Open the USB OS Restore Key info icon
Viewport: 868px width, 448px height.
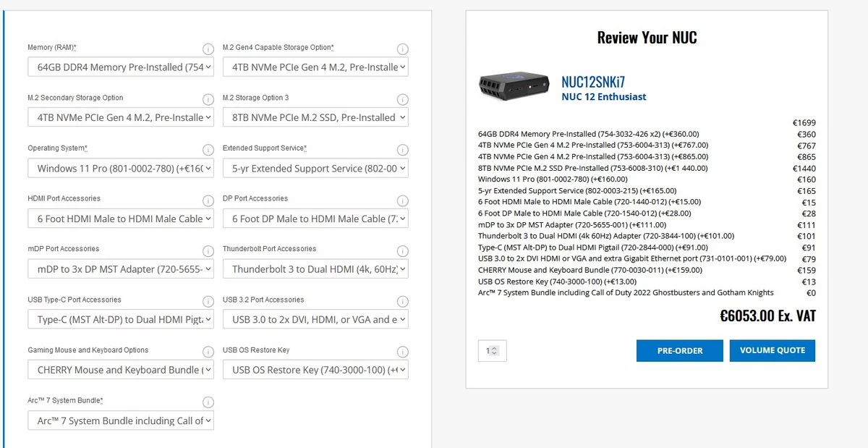(x=403, y=352)
